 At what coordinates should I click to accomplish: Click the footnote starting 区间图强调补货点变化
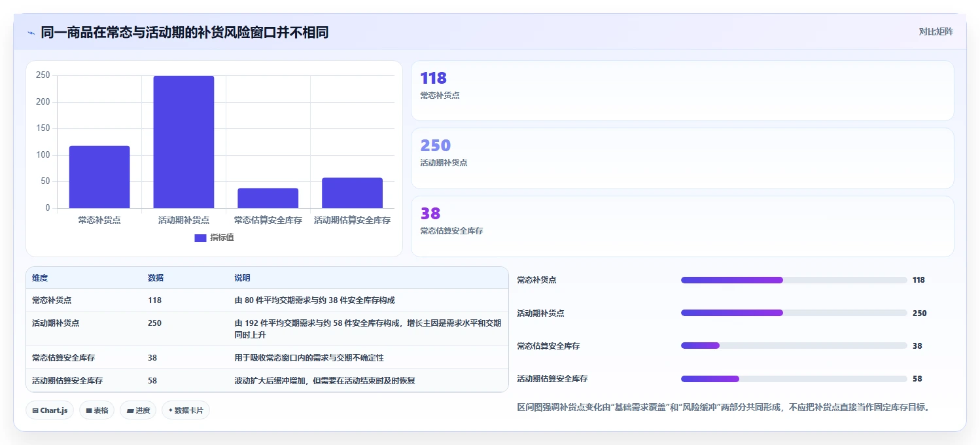click(x=724, y=408)
